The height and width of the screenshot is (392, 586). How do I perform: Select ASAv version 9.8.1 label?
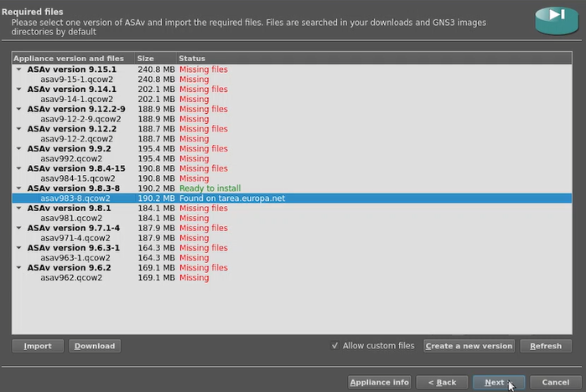pyautogui.click(x=69, y=208)
